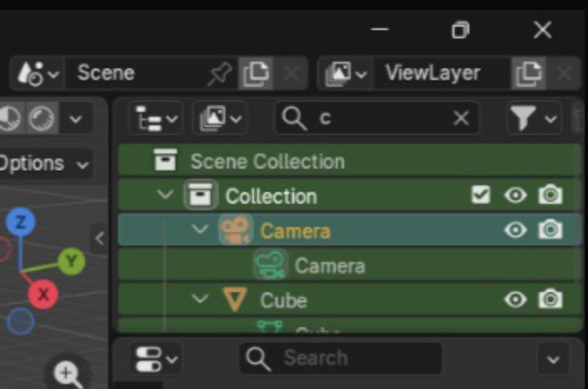588x389 pixels.
Task: Click the negative Z axis gizmo circle
Action: click(21, 321)
